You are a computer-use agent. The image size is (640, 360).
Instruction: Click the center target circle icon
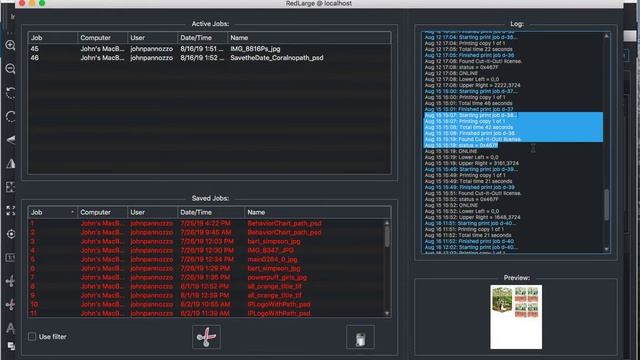(x=11, y=234)
